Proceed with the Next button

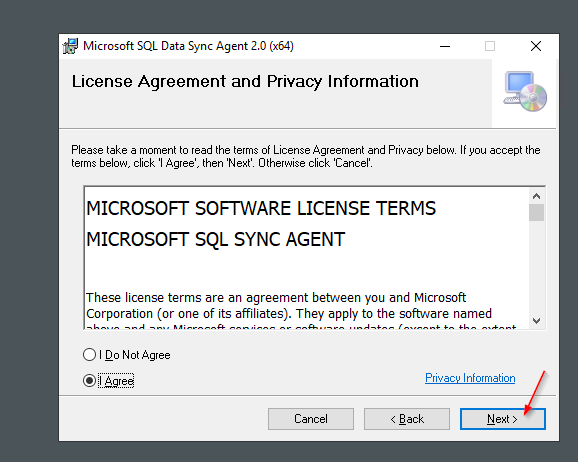pos(503,419)
